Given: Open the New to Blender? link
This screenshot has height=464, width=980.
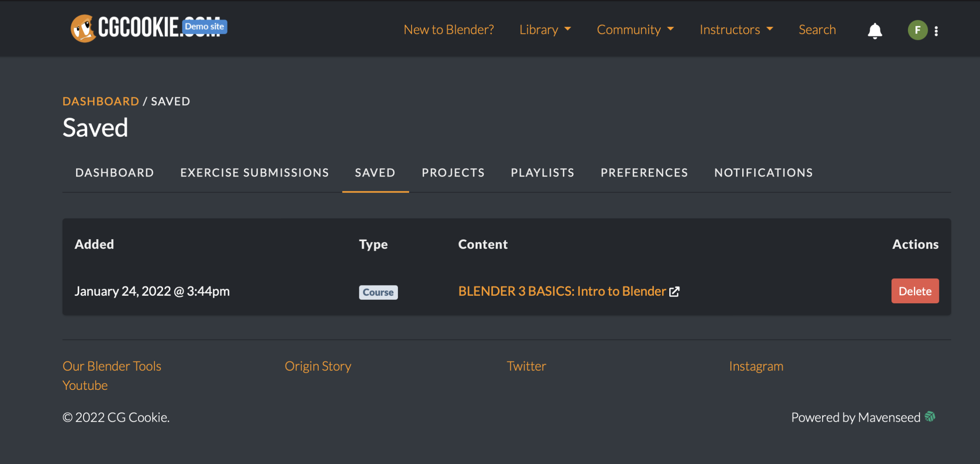Looking at the screenshot, I should pyautogui.click(x=449, y=29).
